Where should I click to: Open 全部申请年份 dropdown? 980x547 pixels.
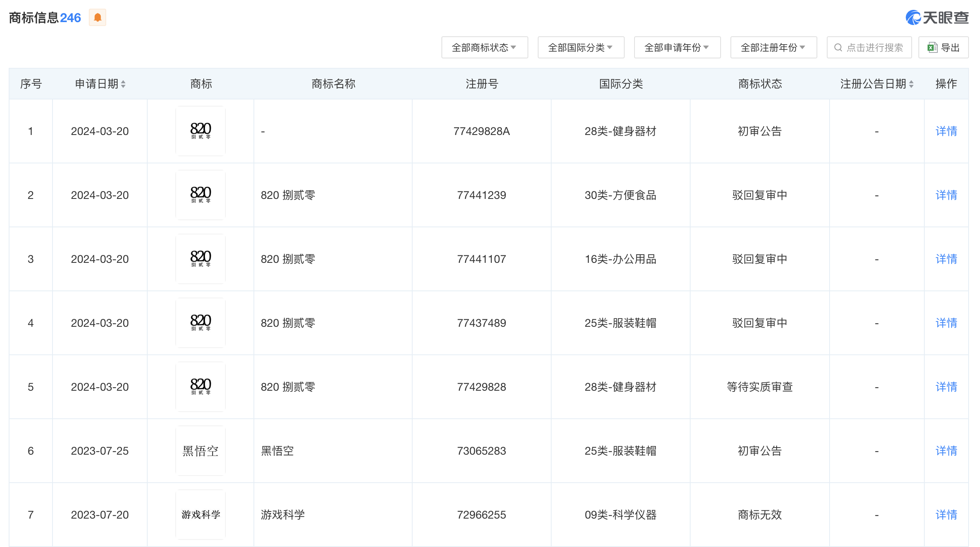(677, 48)
